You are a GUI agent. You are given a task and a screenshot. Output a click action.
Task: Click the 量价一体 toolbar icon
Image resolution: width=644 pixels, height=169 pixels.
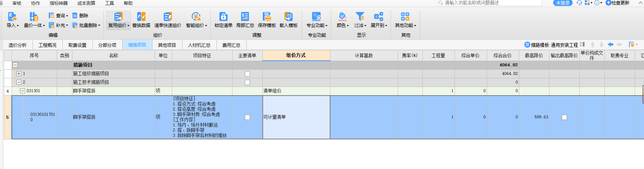point(34,16)
